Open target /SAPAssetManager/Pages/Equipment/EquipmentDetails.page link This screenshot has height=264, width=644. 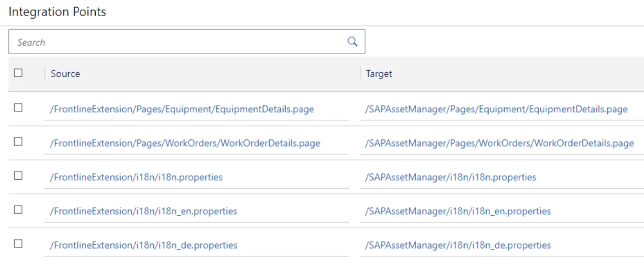(496, 109)
